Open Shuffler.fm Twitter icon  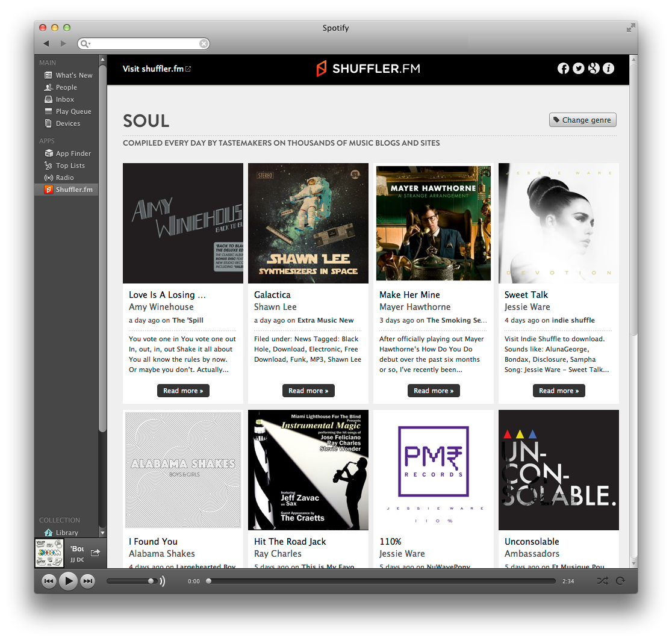(x=578, y=68)
